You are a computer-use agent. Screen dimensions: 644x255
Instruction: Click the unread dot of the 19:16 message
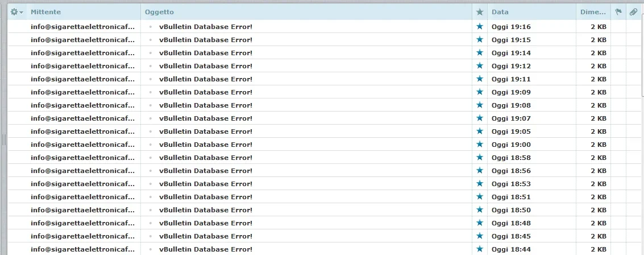151,27
